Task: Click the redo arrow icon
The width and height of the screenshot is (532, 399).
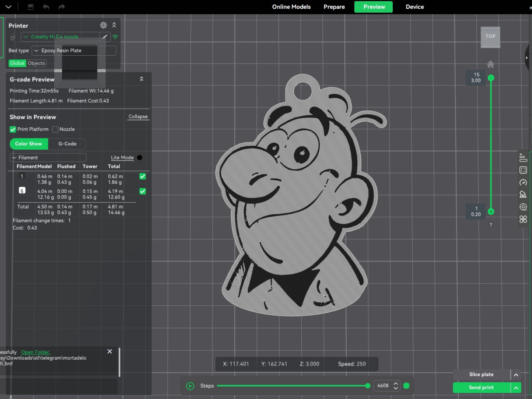Action: (x=62, y=7)
